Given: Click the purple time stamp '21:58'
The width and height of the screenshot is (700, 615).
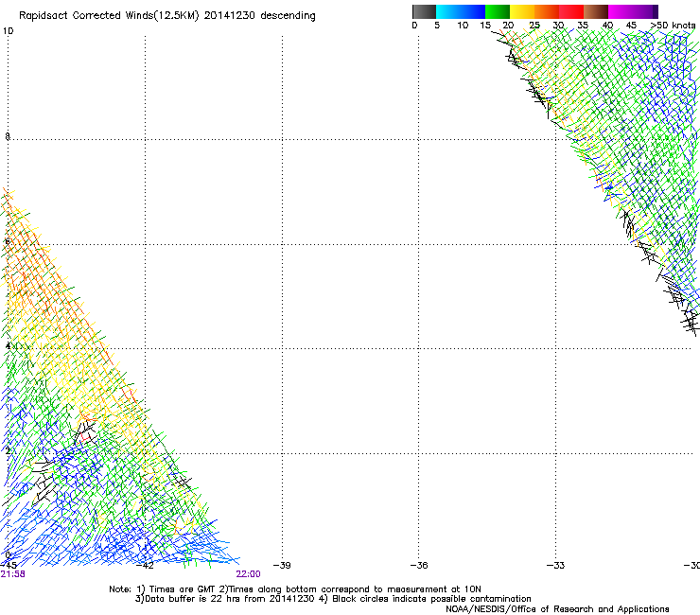Looking at the screenshot, I should tap(13, 574).
